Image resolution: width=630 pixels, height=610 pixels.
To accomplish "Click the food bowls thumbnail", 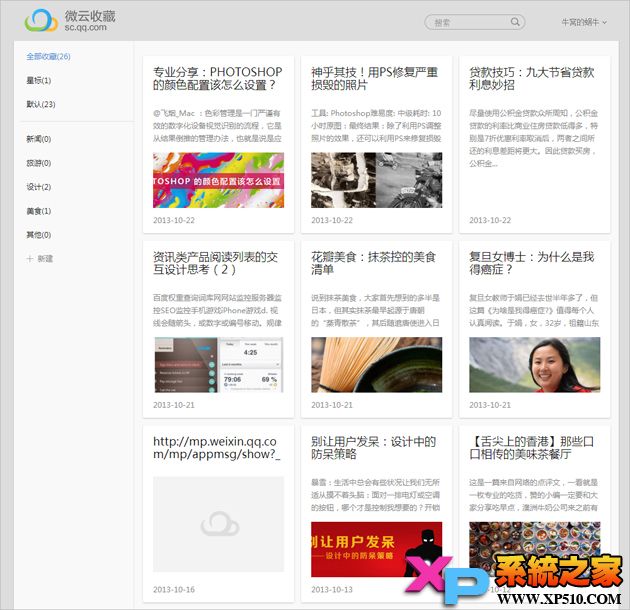I will 534,549.
